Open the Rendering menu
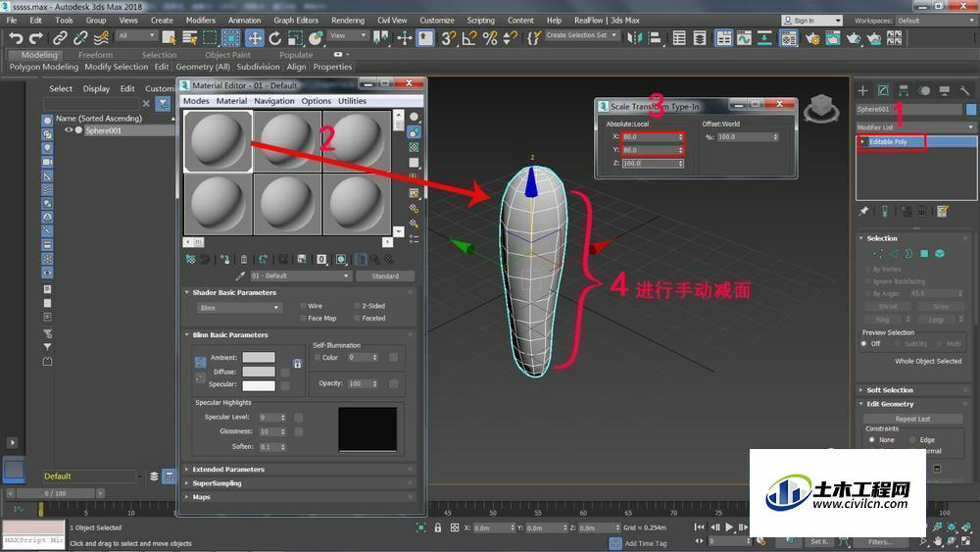 (x=348, y=20)
